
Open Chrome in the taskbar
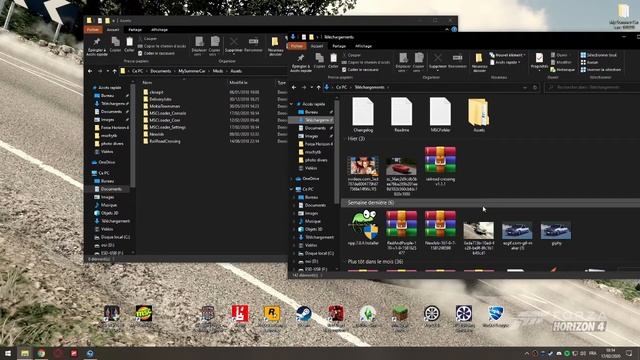pyautogui.click(x=41, y=353)
